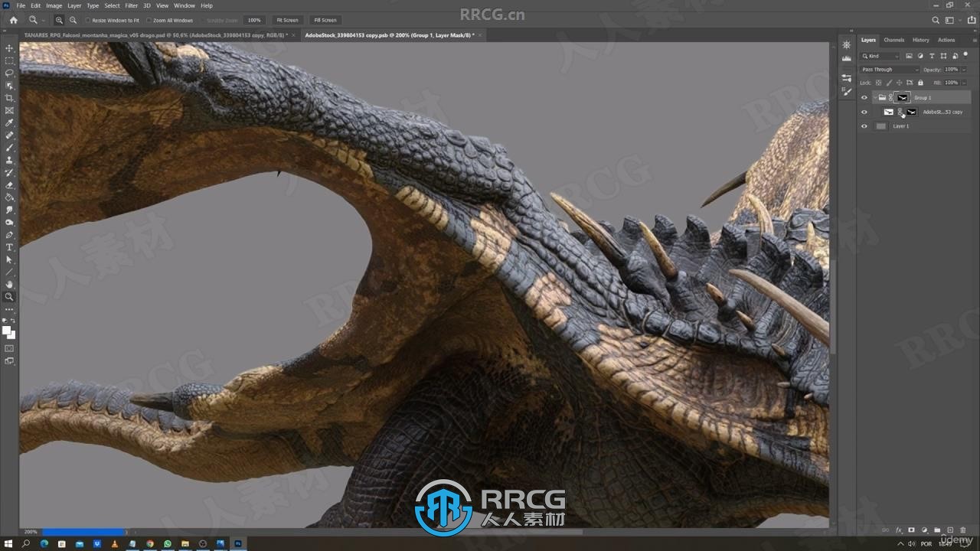Click the foreground/background color swatches
The height and width of the screenshot is (551, 980).
[x=8, y=332]
